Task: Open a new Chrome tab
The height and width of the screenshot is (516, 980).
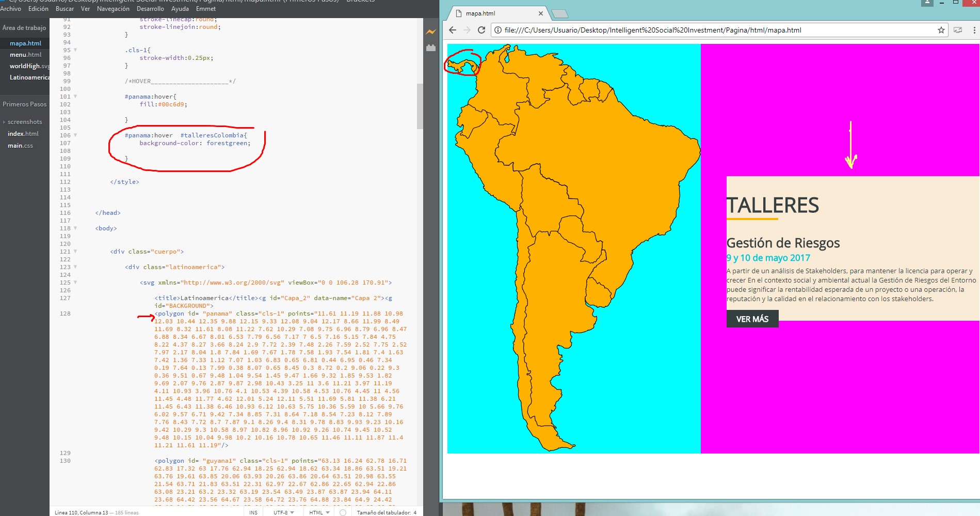Action: tap(560, 13)
